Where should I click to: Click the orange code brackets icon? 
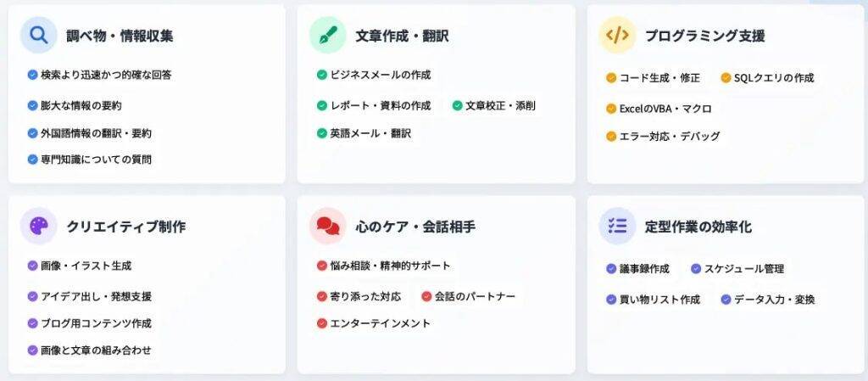pyautogui.click(x=617, y=35)
